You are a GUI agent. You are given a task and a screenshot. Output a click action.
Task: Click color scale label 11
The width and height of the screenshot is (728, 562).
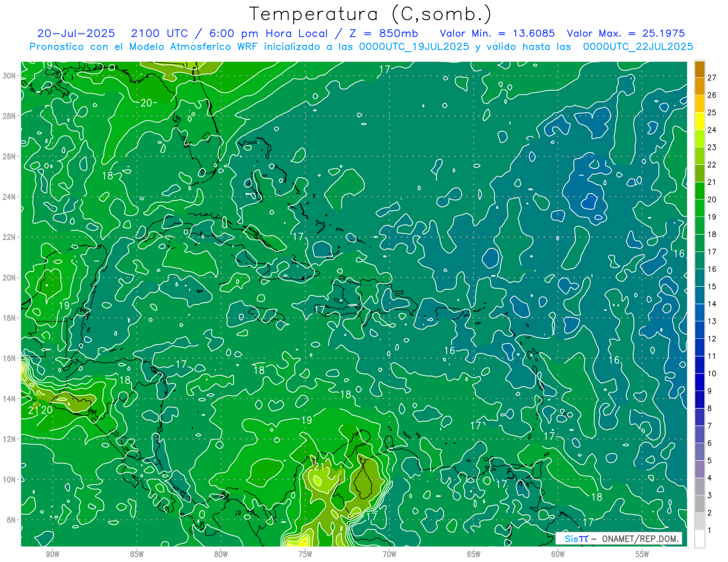point(712,356)
